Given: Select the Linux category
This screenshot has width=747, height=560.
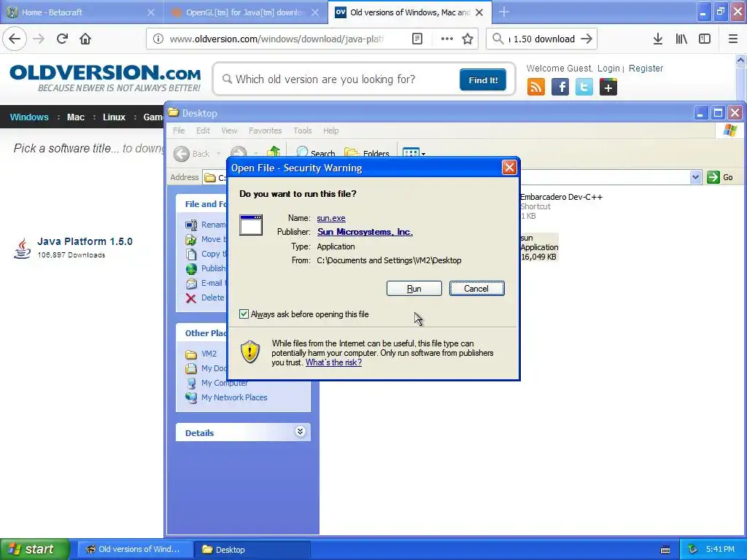Looking at the screenshot, I should click(114, 117).
